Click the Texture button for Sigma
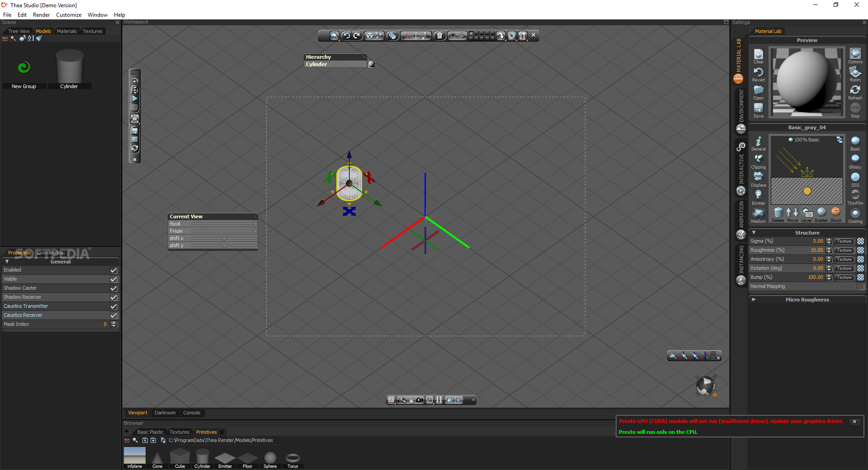This screenshot has width=868, height=470. coord(844,241)
